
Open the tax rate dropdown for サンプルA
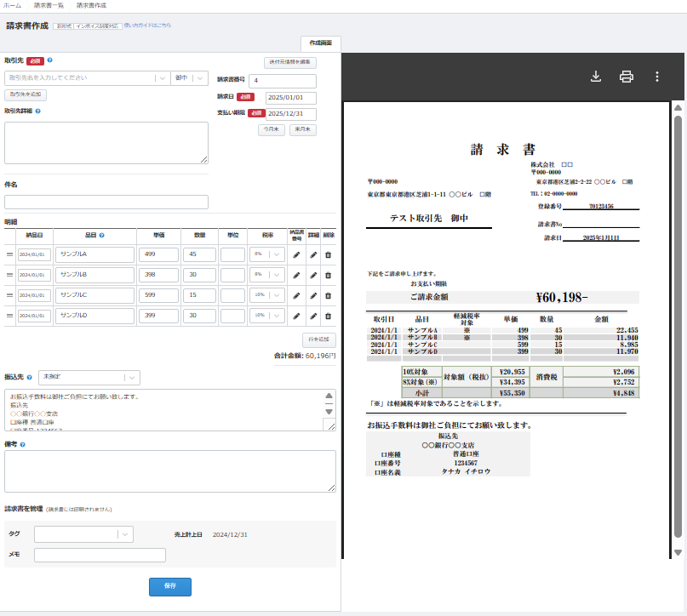(x=276, y=254)
